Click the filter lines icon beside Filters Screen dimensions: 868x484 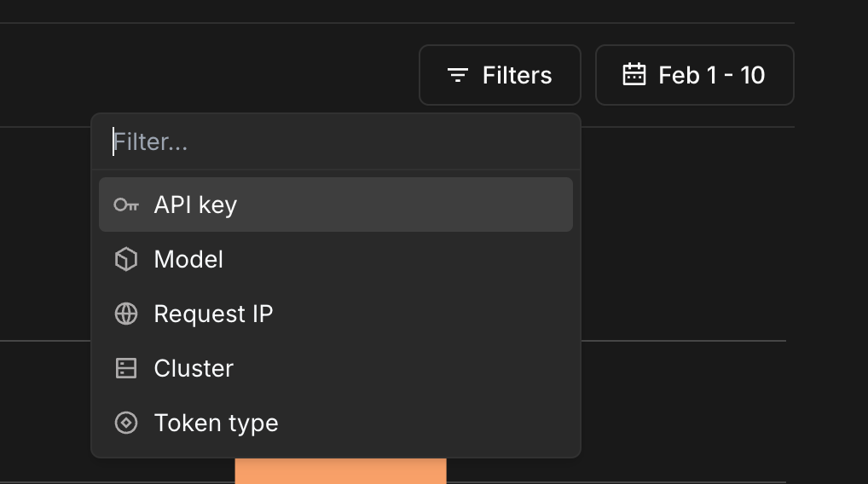tap(458, 76)
